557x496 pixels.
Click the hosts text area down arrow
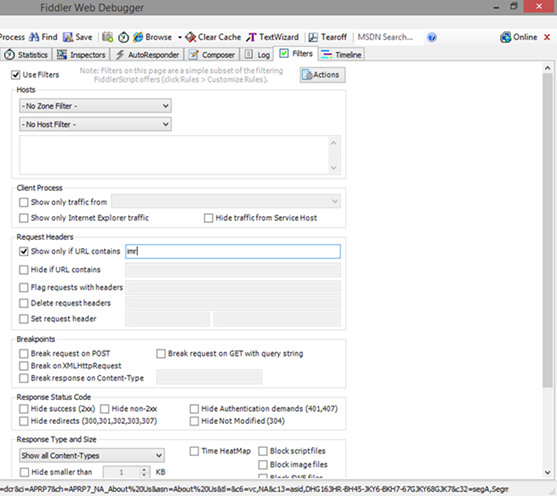(334, 168)
